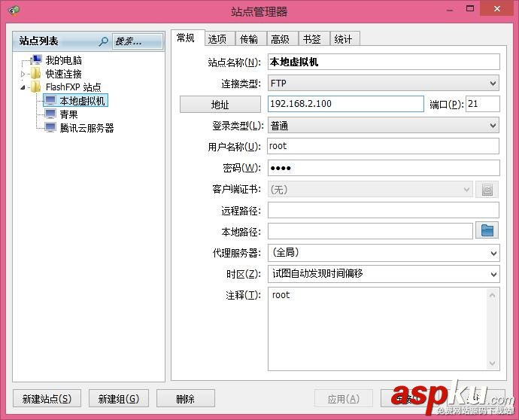Click the 删除 button
Image resolution: width=519 pixels, height=420 pixels.
click(x=185, y=398)
